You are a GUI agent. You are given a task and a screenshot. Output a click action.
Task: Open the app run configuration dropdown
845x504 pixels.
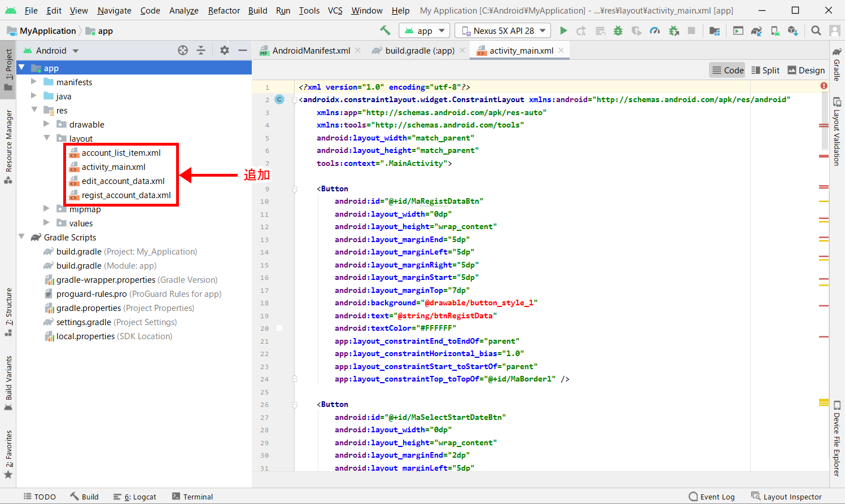click(424, 30)
